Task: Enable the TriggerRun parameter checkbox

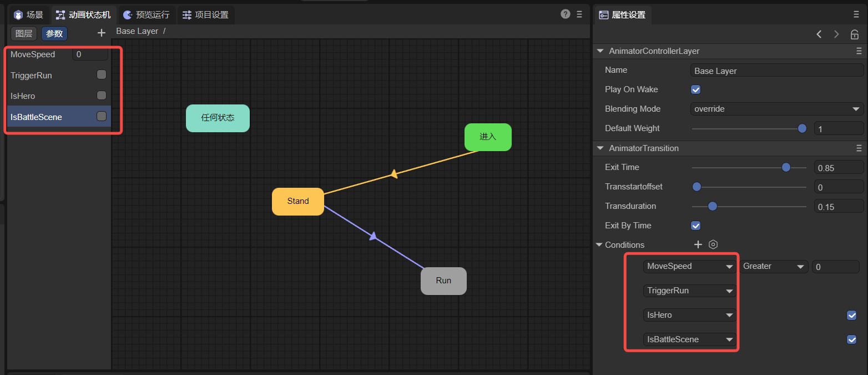Action: pyautogui.click(x=102, y=74)
